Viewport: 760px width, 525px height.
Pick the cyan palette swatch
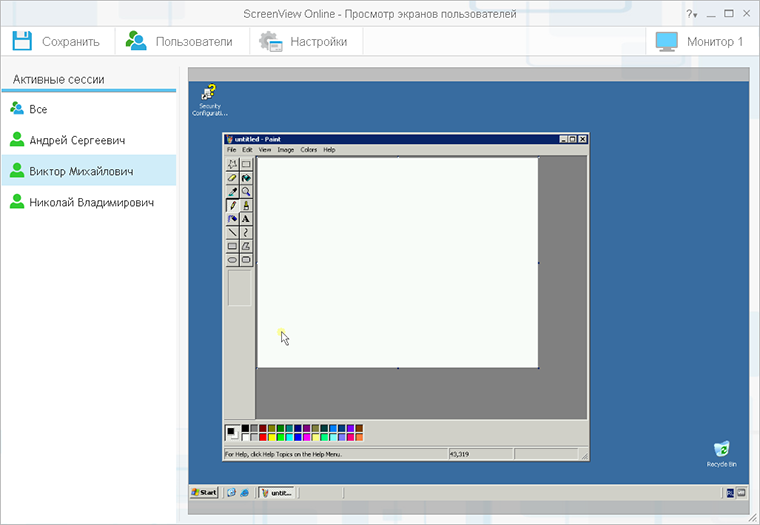tap(289, 437)
